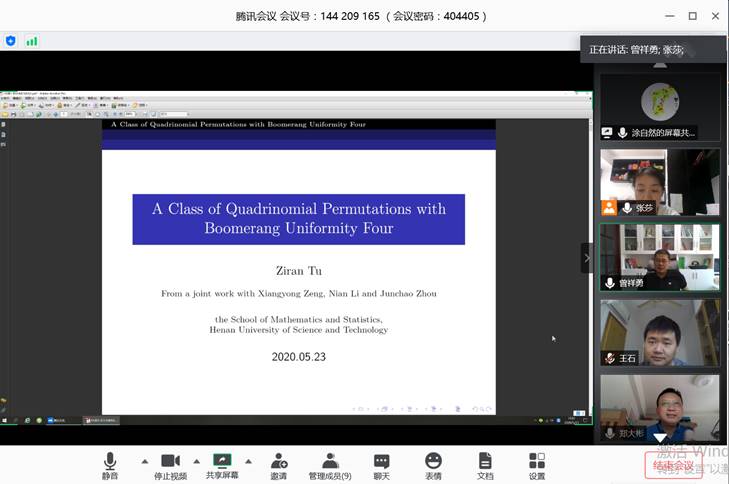Click the blue security shield icon
The image size is (729, 484).
coord(11,41)
